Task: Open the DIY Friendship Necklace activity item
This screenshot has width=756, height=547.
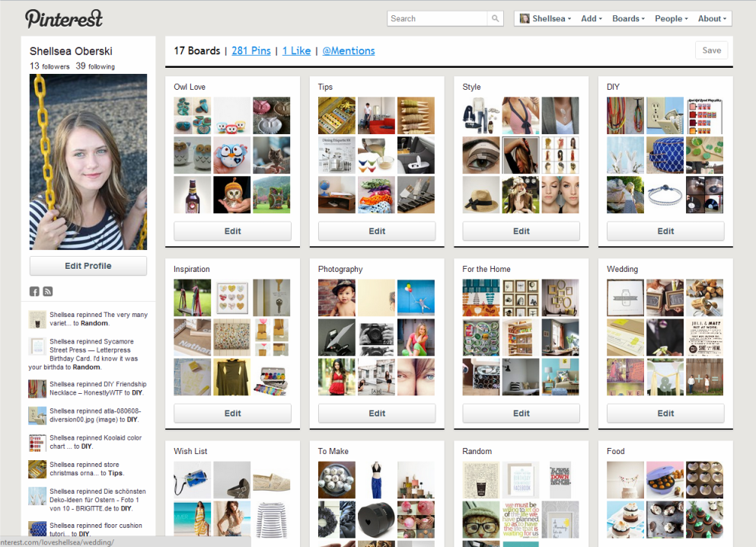Action: click(x=88, y=389)
